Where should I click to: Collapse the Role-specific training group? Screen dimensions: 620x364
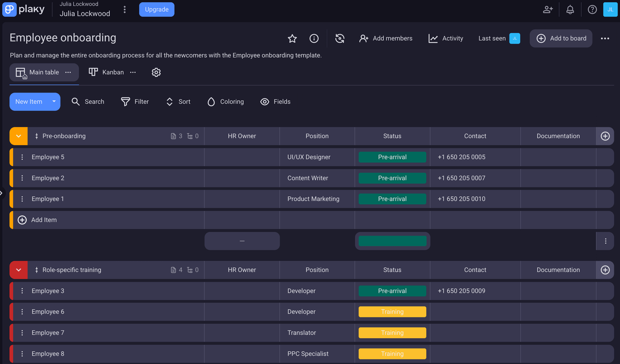click(x=19, y=270)
